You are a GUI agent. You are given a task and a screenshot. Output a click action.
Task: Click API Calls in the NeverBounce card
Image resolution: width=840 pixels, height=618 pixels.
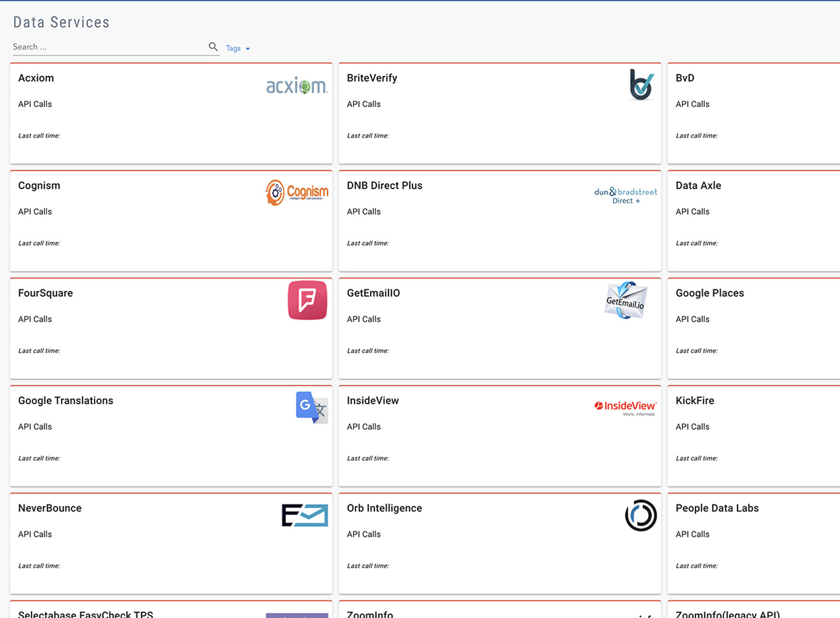35,534
